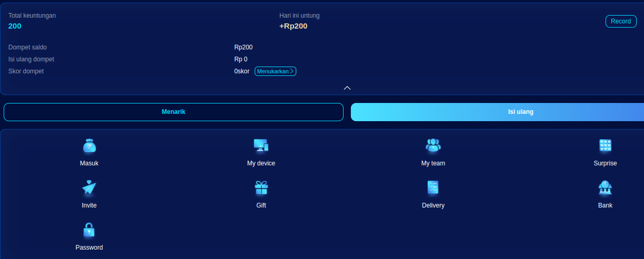Select the My device label

[x=261, y=163]
